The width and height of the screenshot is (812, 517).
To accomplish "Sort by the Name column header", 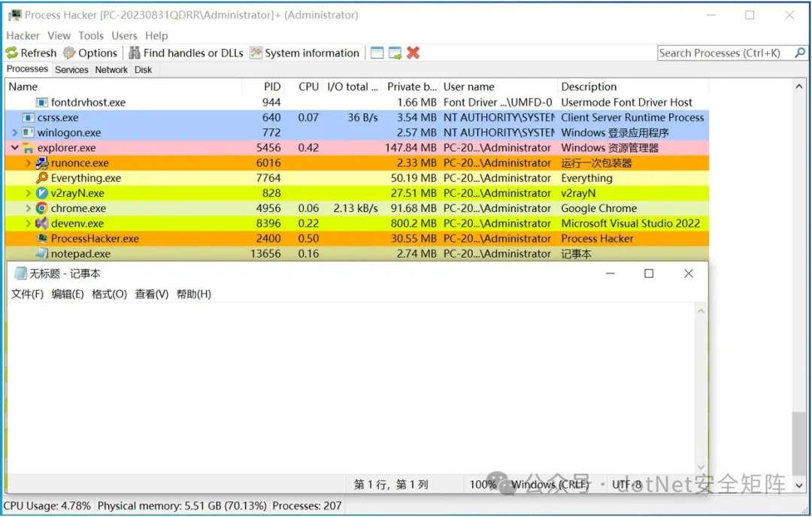I will coord(123,87).
